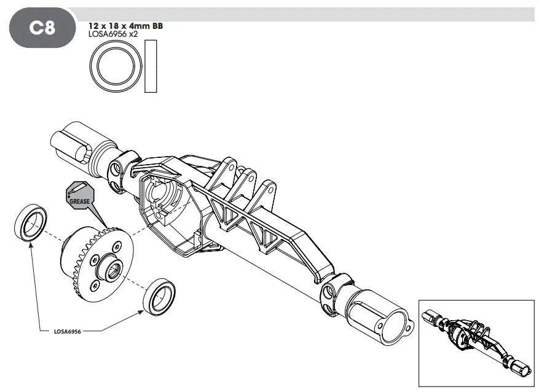Click the GREASE octagon icon
539x392 pixels.
tap(80, 195)
